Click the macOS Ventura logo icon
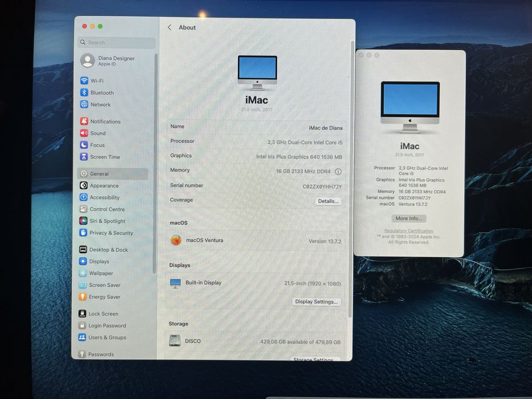The height and width of the screenshot is (399, 532). coord(176,240)
